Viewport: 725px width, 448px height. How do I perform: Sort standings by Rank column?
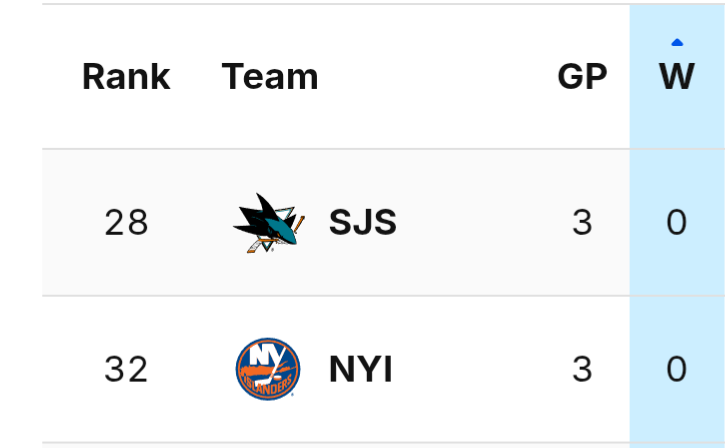click(x=126, y=77)
